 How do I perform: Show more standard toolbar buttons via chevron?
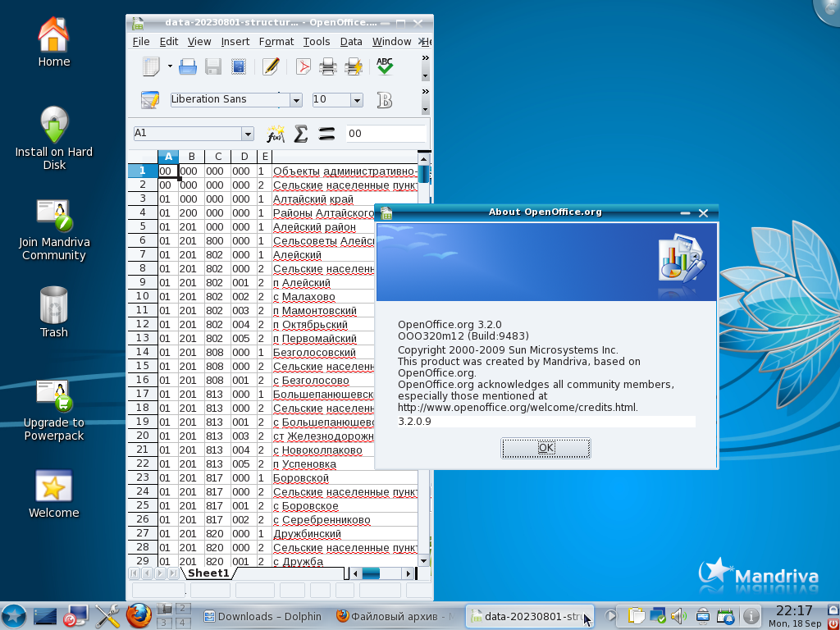coord(426,58)
